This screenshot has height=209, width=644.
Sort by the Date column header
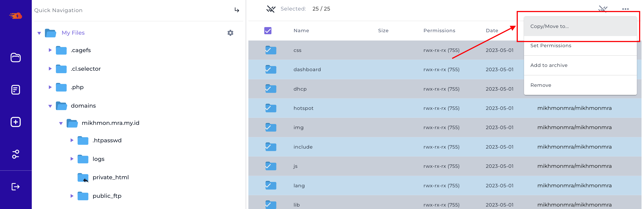[492, 30]
